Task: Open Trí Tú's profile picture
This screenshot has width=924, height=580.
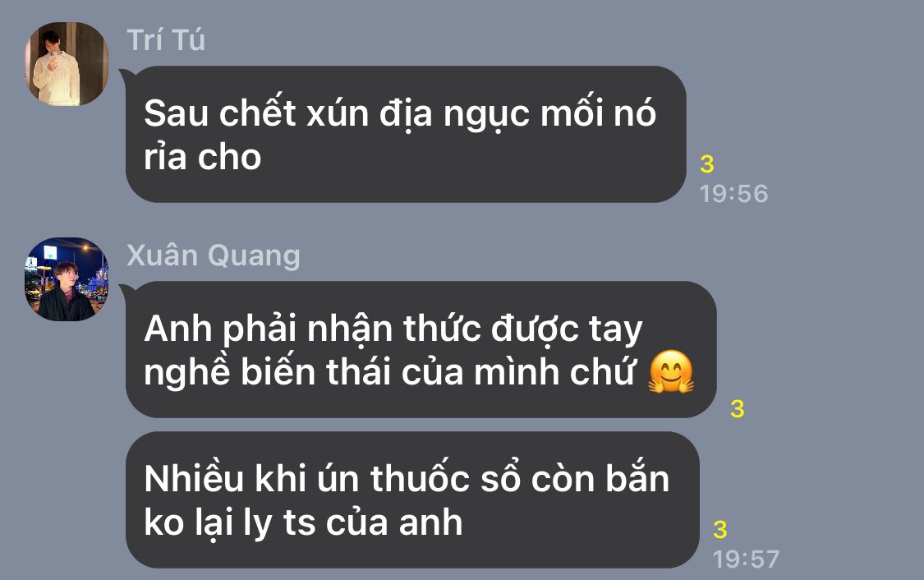Action: (66, 64)
